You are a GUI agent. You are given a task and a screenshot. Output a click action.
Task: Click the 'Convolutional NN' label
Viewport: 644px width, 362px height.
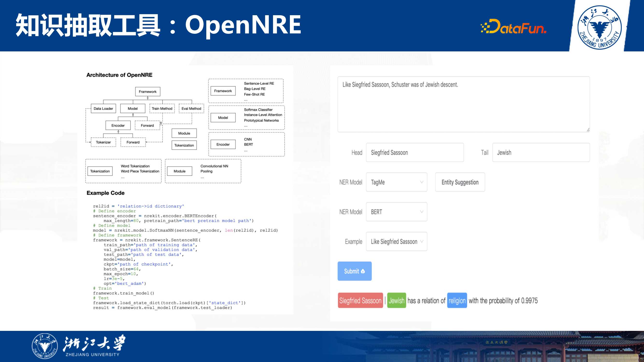click(214, 166)
